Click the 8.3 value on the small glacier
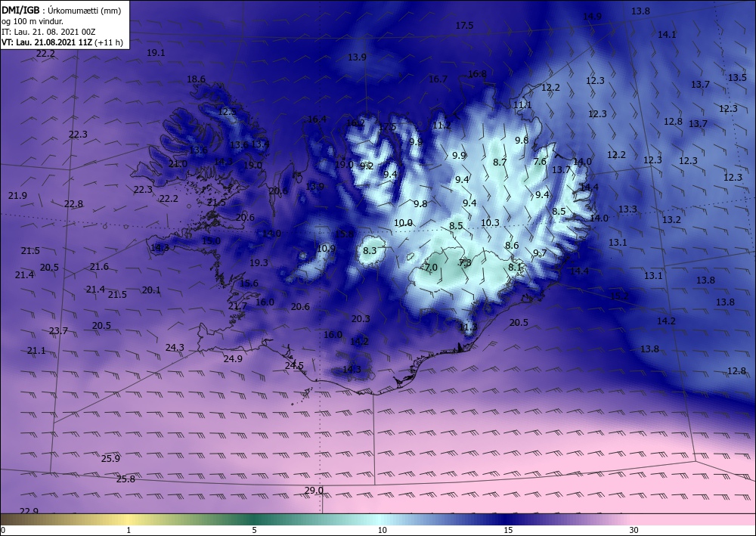The image size is (756, 536). point(370,251)
